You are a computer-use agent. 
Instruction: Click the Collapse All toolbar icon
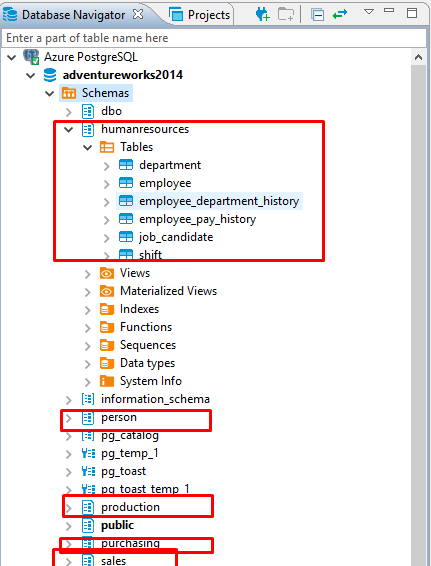point(317,15)
